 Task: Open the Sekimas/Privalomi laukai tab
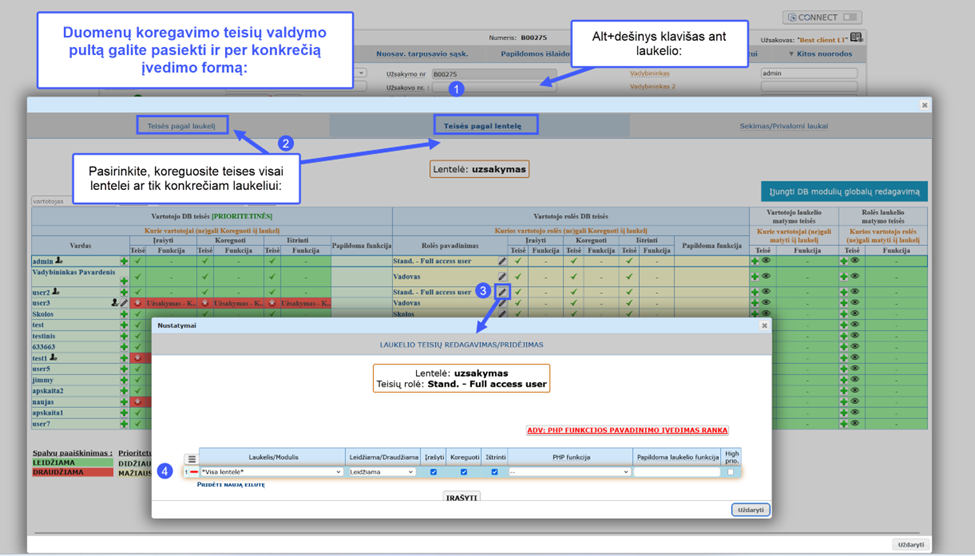783,126
